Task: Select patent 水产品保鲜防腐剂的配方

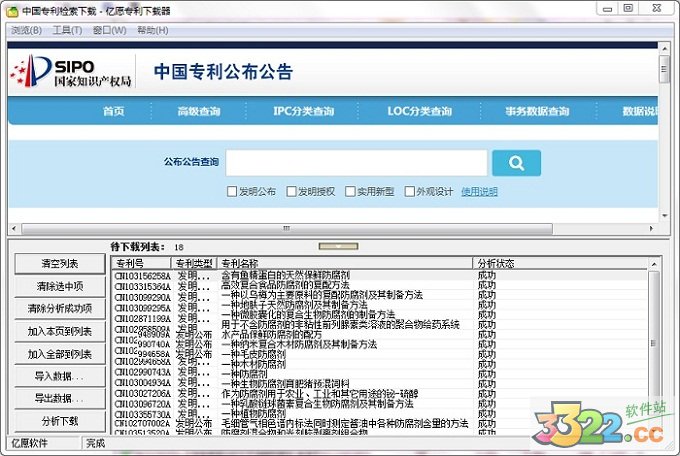Action: (271, 335)
